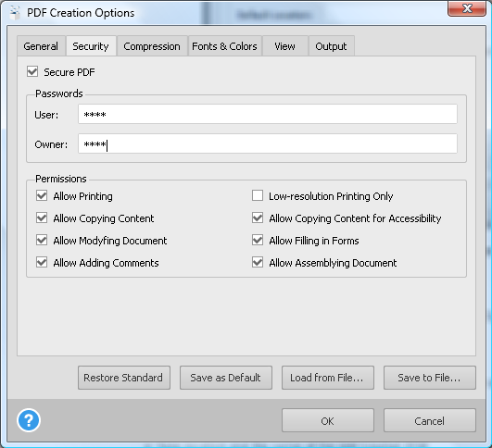Click the Restore Standard button
The image size is (492, 448).
[x=124, y=378]
